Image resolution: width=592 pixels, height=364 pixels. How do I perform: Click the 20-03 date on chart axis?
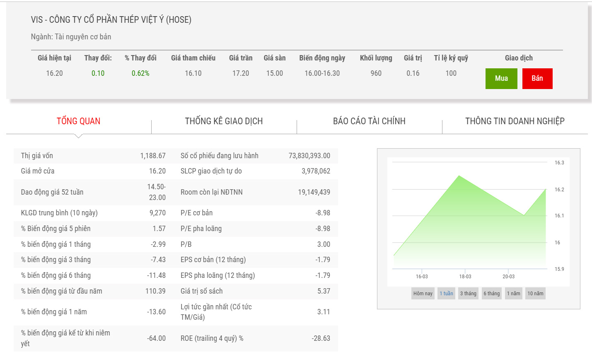[x=508, y=277]
